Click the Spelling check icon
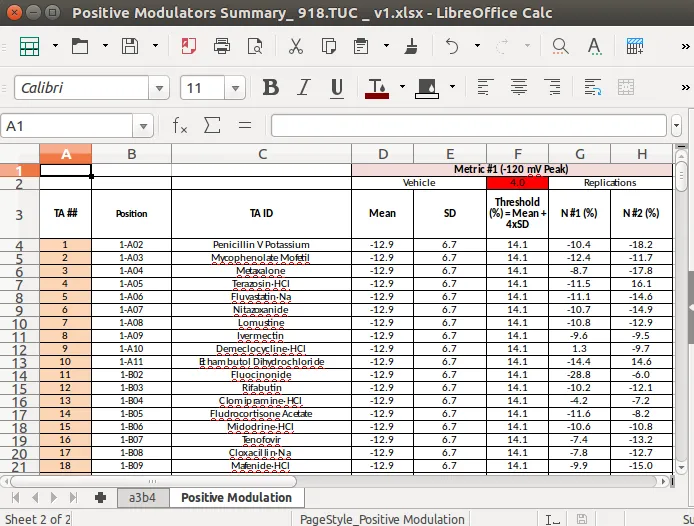 click(594, 46)
